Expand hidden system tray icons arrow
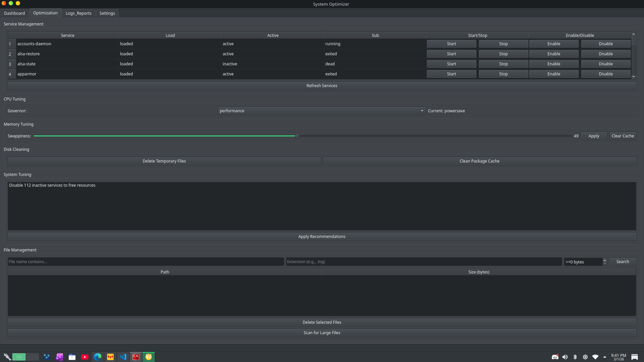The image size is (644, 362). pyautogui.click(x=605, y=357)
